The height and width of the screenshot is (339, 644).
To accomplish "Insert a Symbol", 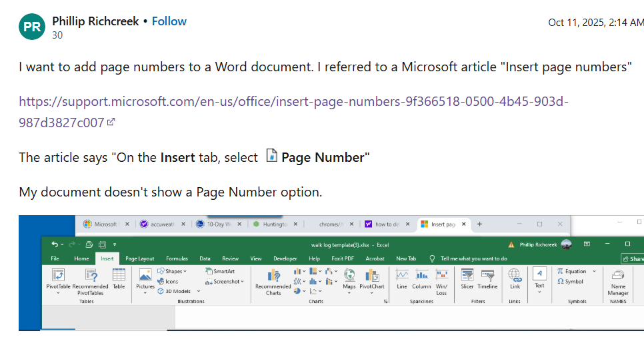I will [570, 282].
